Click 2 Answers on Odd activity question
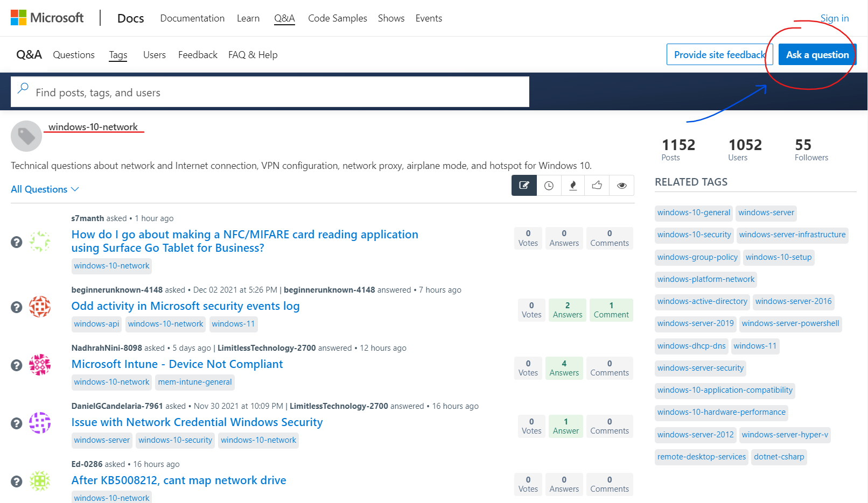The height and width of the screenshot is (503, 868). click(x=568, y=310)
